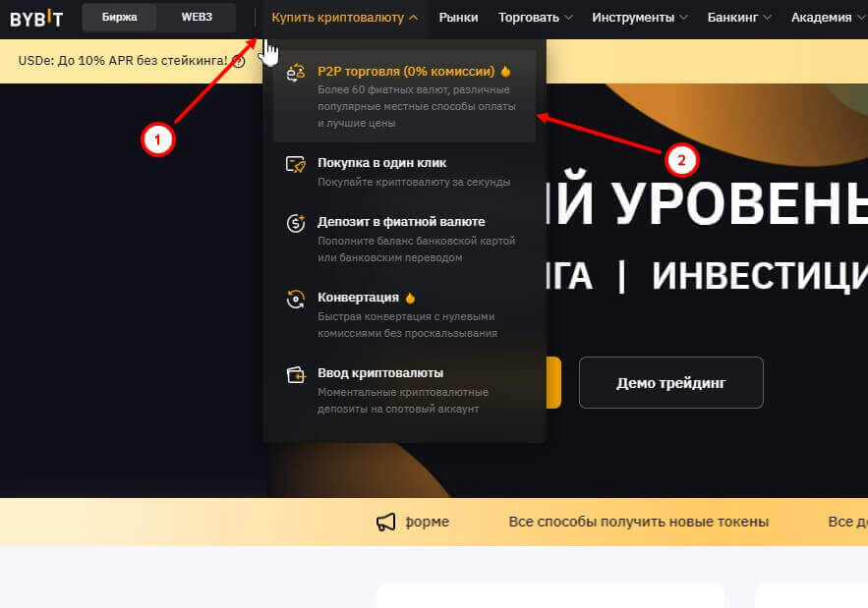Click the USDe 10% APR banner text

[122, 61]
